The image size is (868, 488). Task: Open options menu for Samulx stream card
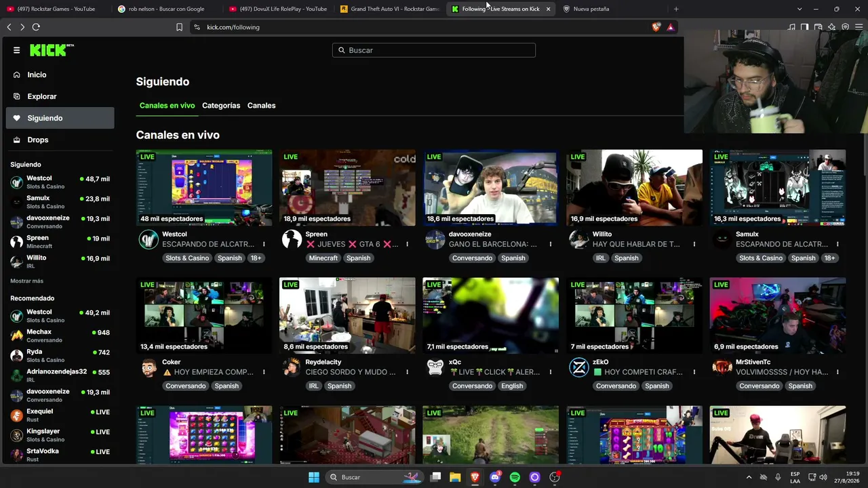click(x=837, y=244)
